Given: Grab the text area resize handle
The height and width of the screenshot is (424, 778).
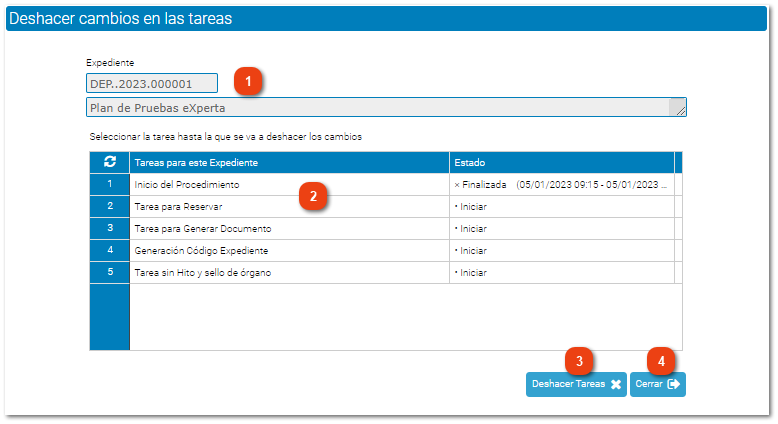Looking at the screenshot, I should point(680,111).
